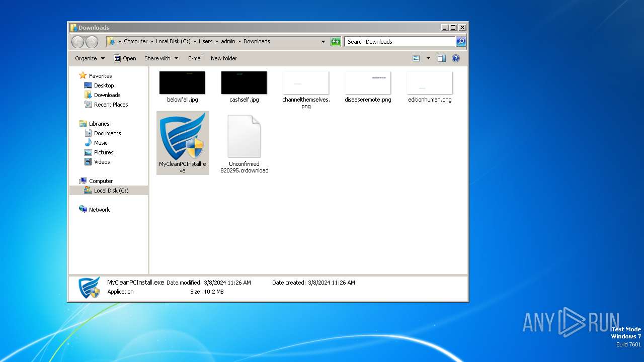The image size is (644, 362).
Task: Open Downloads in Favorites
Action: click(107, 95)
